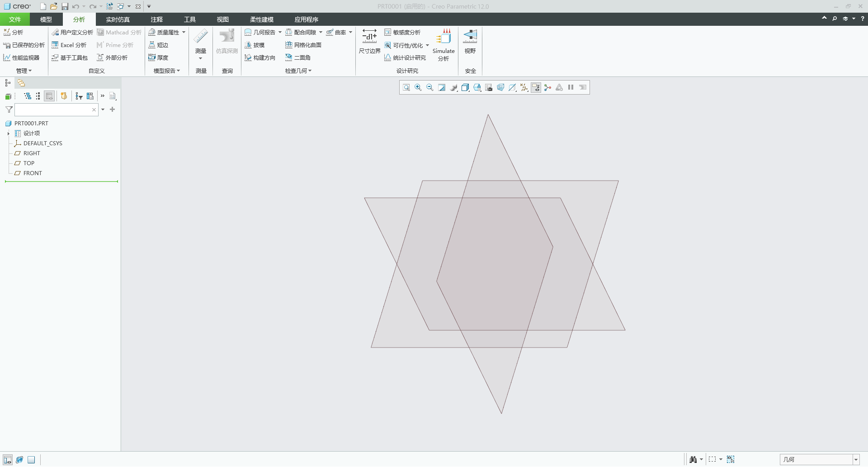The image size is (868, 467).
Task: Click the 二面角 dihedral angle icon
Action: (x=298, y=58)
